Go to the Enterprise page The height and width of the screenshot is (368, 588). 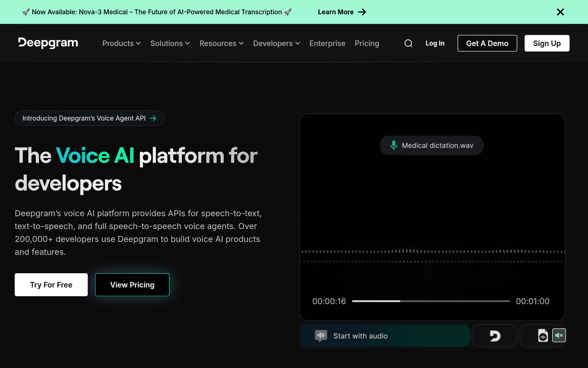(x=327, y=43)
